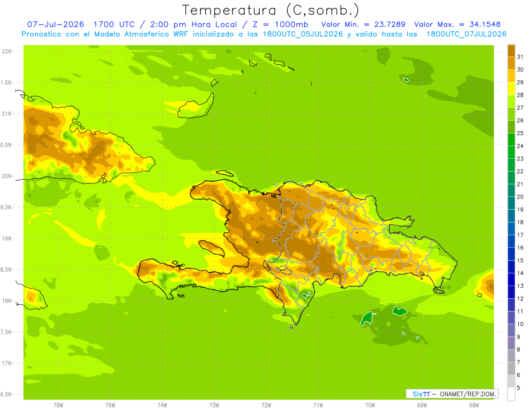Click the colorbar label "8"
This screenshot has width=532, height=411.
point(518,350)
